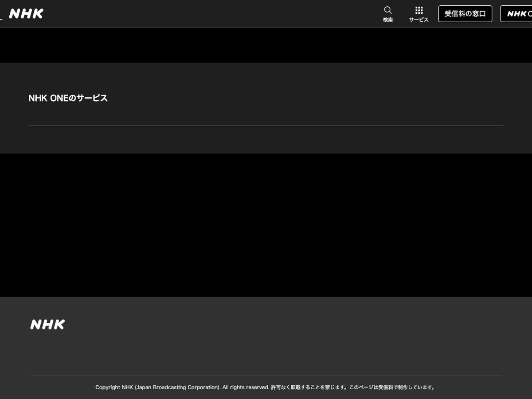Select the サービス label in the header
The image size is (532, 399).
tap(419, 20)
